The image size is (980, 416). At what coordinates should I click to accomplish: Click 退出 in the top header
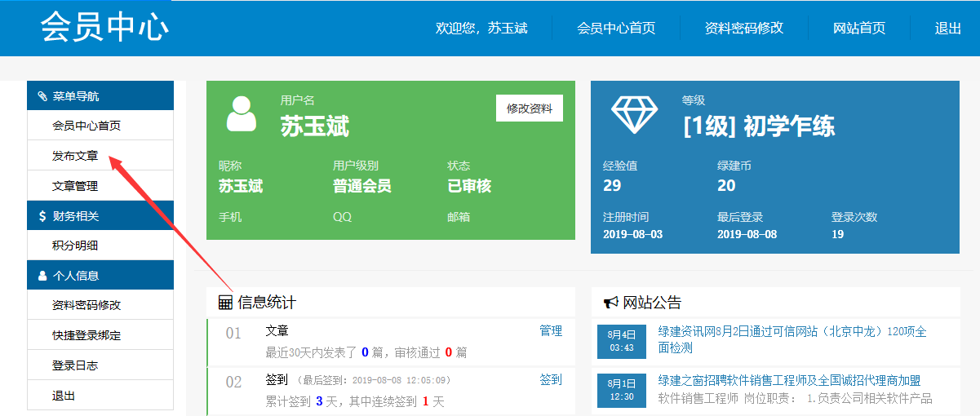[947, 28]
